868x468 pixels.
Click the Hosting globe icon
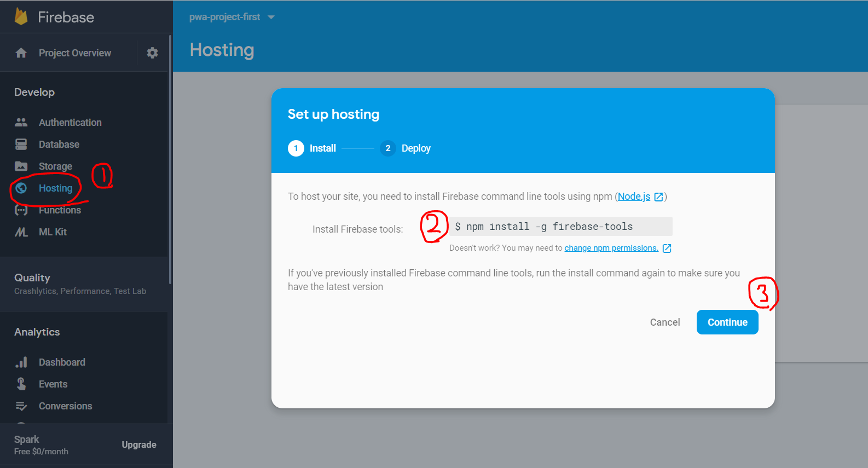point(21,188)
